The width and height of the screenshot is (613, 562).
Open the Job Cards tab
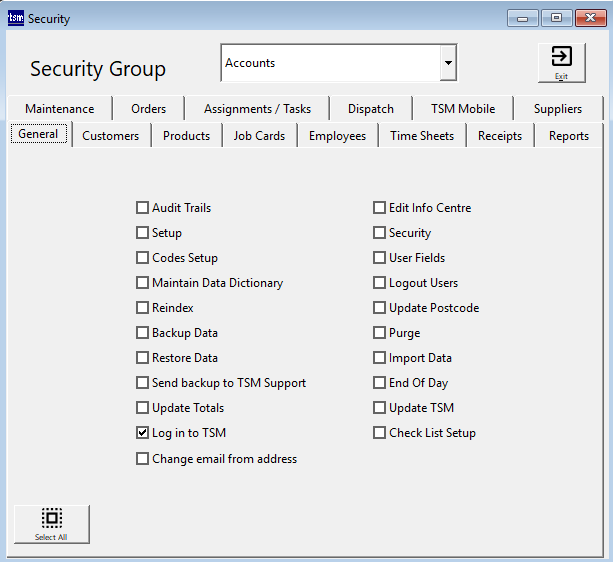click(259, 136)
